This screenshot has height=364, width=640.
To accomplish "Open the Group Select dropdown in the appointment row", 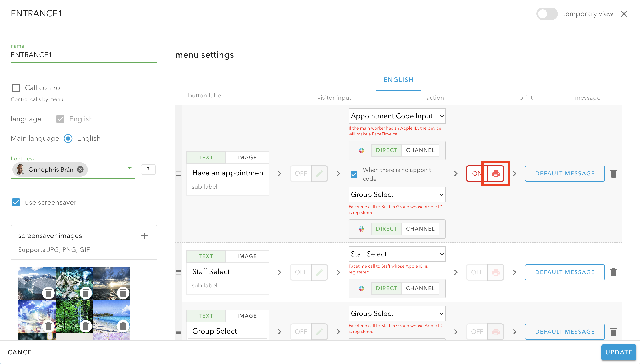I will click(x=397, y=194).
